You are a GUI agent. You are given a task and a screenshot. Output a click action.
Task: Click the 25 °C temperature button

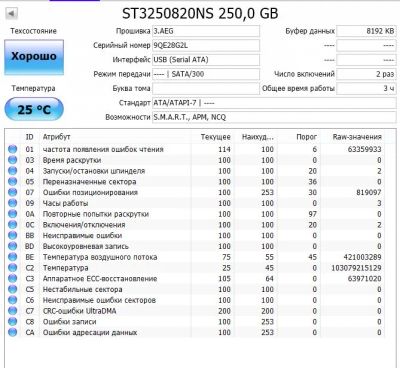[34, 109]
